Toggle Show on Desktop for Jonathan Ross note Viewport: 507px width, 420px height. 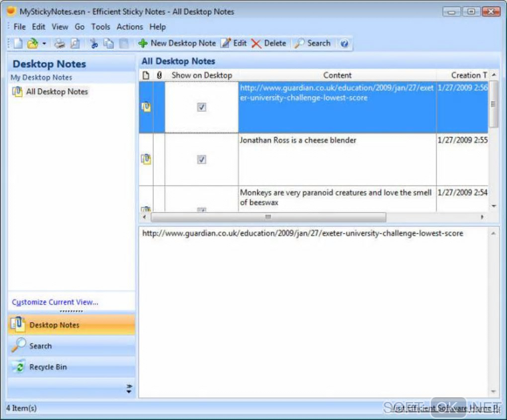pos(201,160)
